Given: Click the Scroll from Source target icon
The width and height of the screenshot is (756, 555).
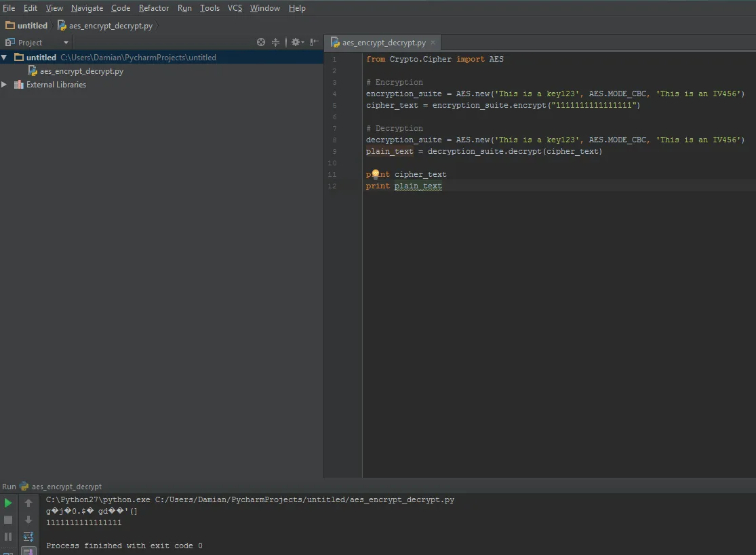Looking at the screenshot, I should 261,42.
